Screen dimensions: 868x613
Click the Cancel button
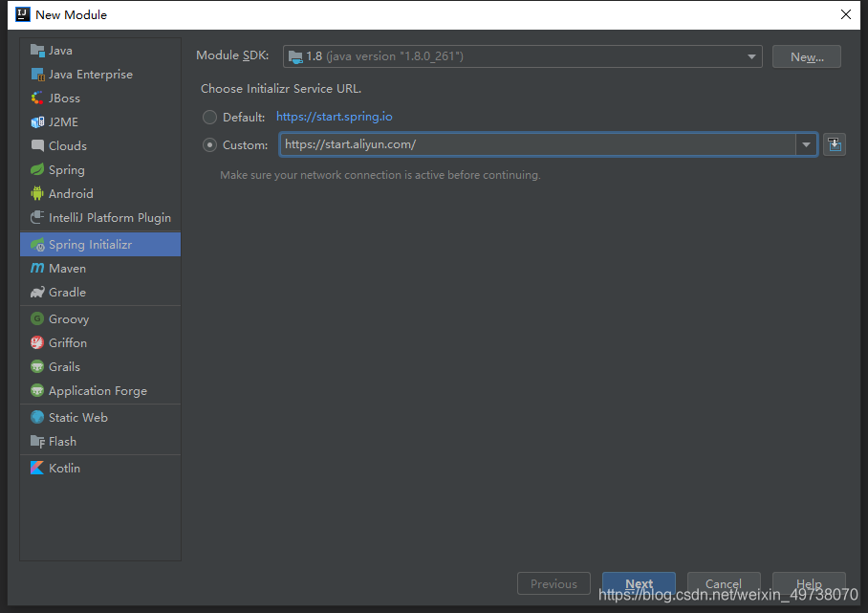(x=724, y=583)
